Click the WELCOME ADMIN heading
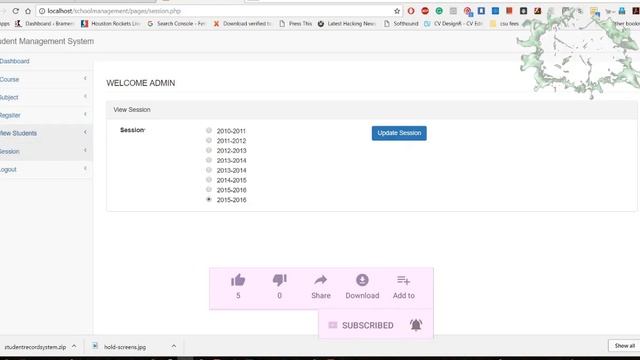Viewport: 640px width, 360px height. click(x=140, y=83)
